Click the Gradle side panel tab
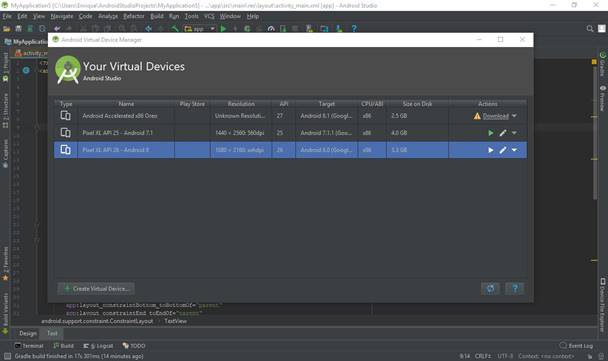This screenshot has height=361, width=608. point(603,64)
